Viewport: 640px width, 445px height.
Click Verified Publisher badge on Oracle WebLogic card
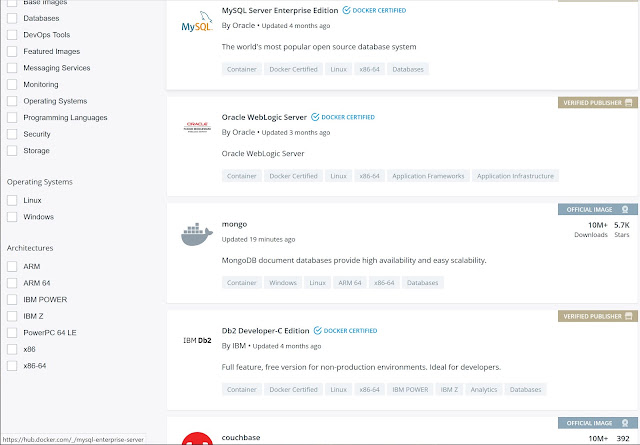point(598,102)
